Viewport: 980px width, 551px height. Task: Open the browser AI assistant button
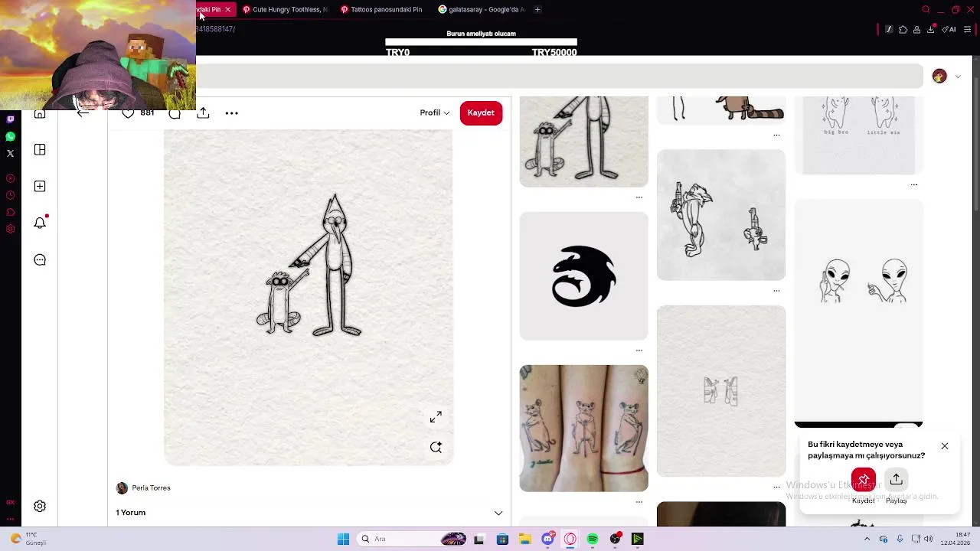tap(949, 30)
